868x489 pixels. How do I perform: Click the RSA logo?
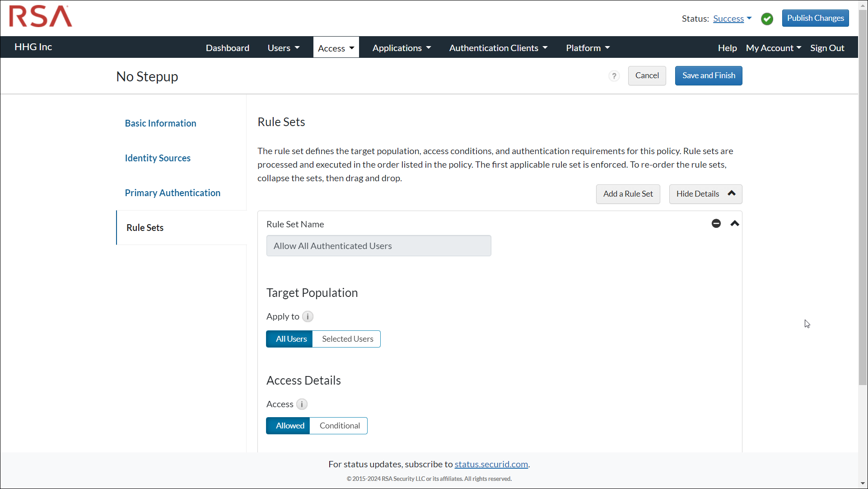40,16
